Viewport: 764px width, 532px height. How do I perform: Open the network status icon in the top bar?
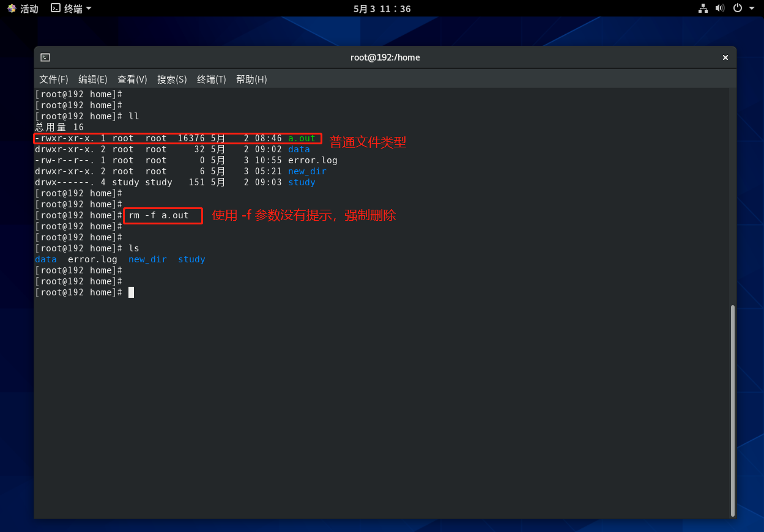tap(703, 9)
